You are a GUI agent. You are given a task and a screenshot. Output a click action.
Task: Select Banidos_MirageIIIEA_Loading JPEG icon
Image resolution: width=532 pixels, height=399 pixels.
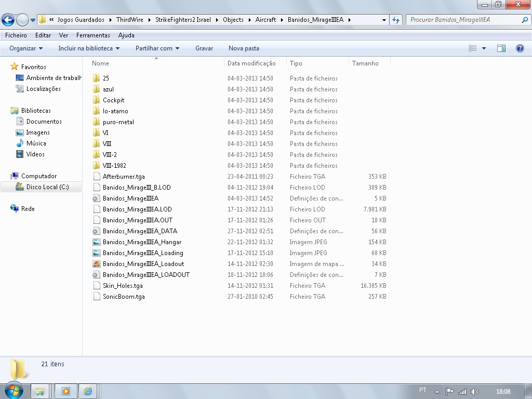pos(96,253)
